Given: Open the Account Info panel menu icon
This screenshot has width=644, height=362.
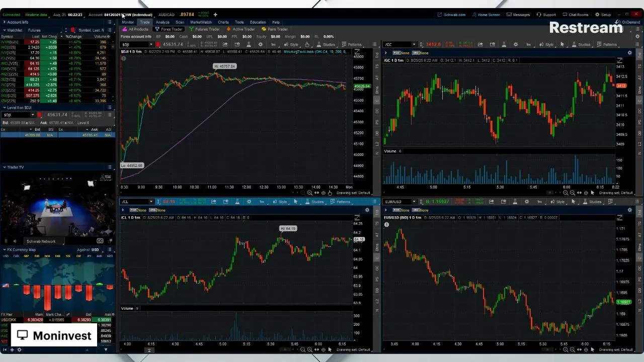Looking at the screenshot, I should (110, 22).
